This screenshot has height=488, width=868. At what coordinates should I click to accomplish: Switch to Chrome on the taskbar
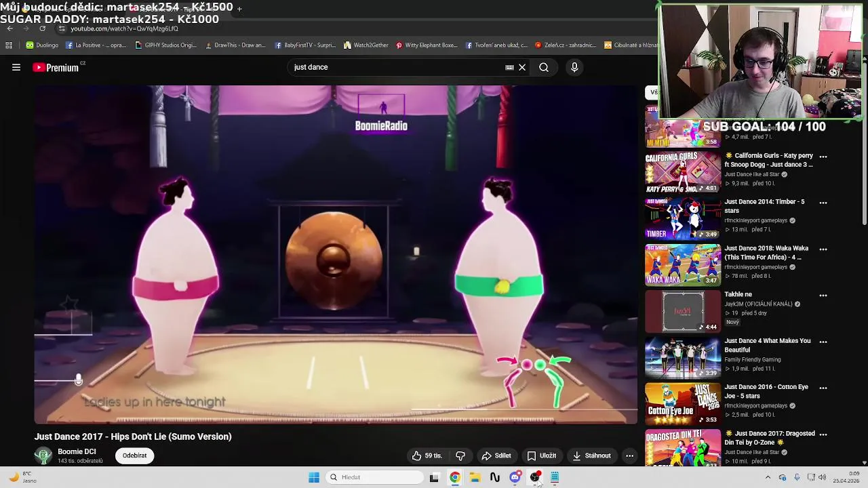pos(455,477)
